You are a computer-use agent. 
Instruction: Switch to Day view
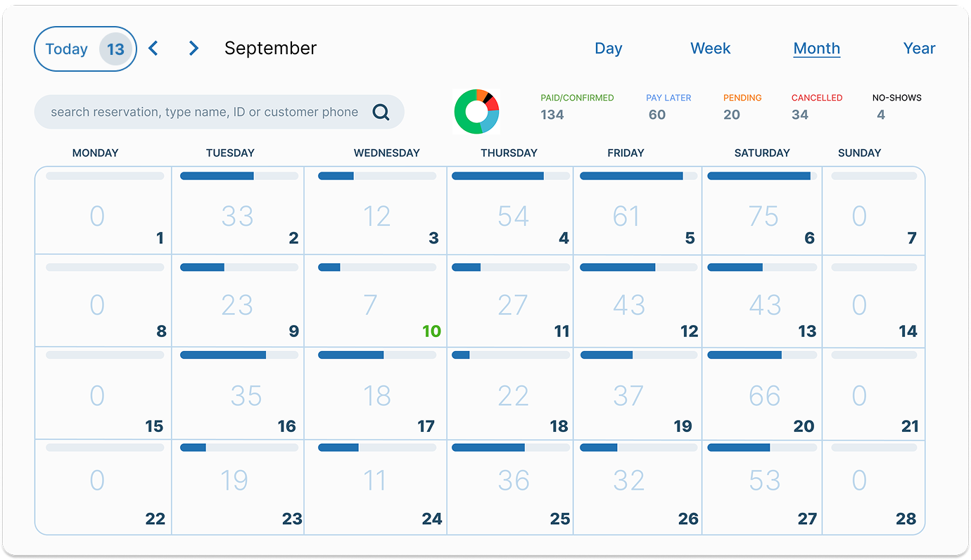pyautogui.click(x=608, y=48)
